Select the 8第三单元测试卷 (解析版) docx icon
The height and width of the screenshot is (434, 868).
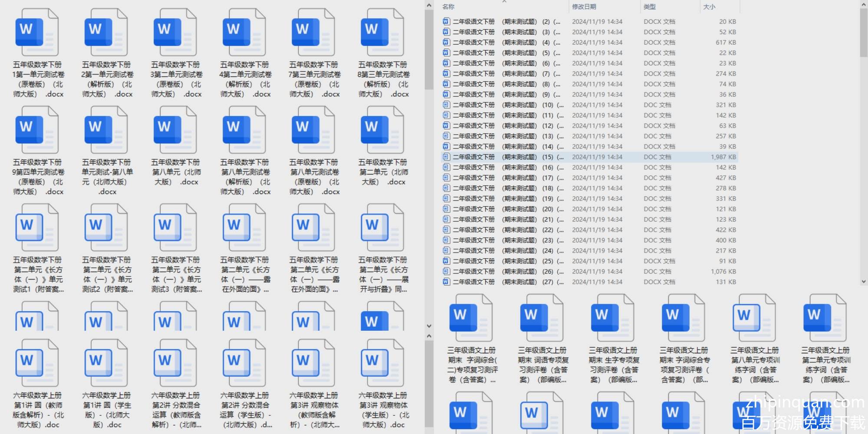(x=382, y=33)
